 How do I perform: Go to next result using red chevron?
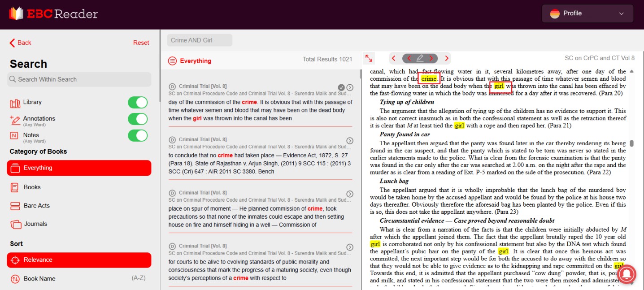click(x=446, y=58)
